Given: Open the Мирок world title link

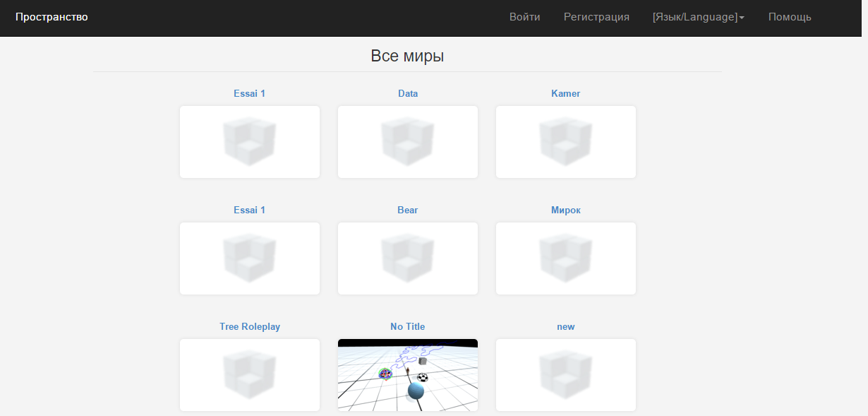Looking at the screenshot, I should 566,210.
